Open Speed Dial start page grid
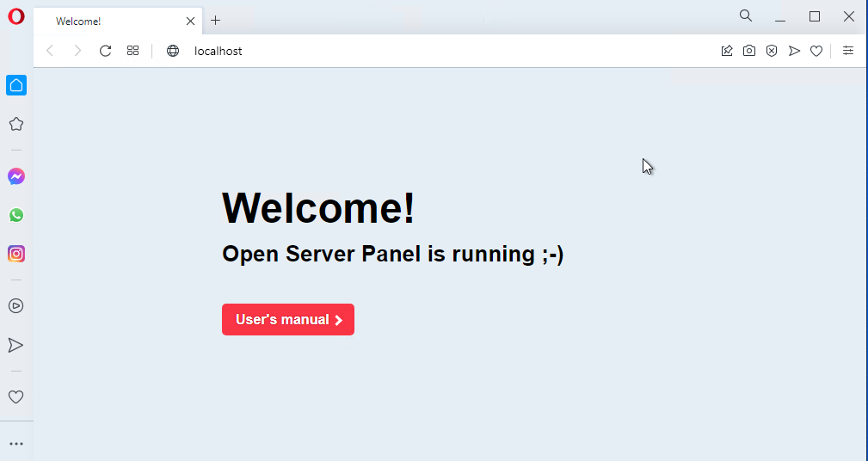Screen dimensions: 868x461 point(132,51)
